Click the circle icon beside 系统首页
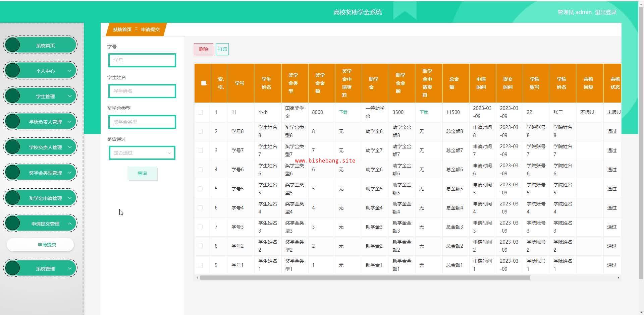 click(x=13, y=45)
